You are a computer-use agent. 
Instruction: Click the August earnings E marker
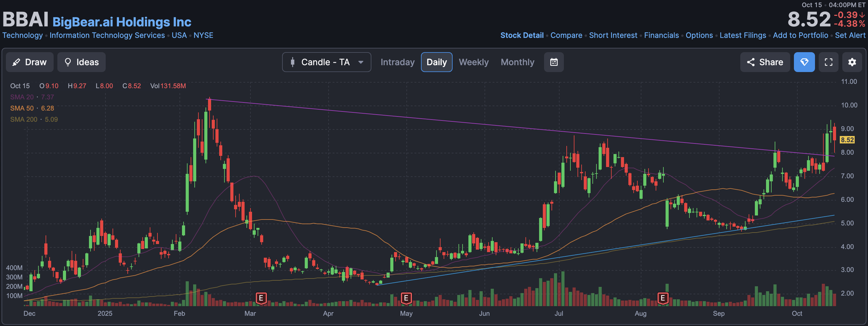[663, 298]
